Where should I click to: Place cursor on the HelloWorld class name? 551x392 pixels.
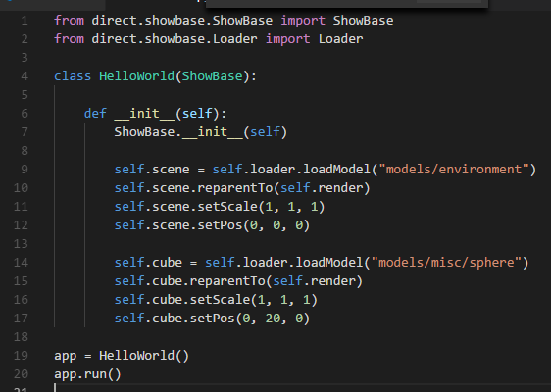(136, 76)
